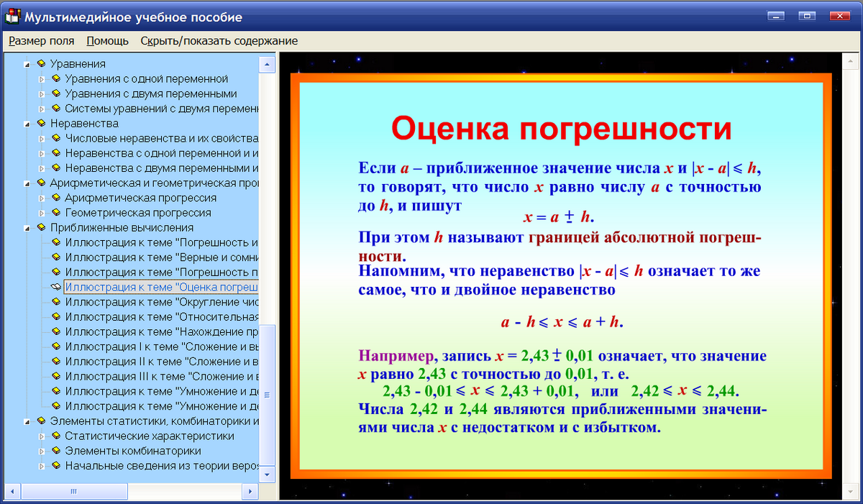Expand "Начальные сведения из теории вероятностей"
The height and width of the screenshot is (504, 863).
[x=40, y=464]
